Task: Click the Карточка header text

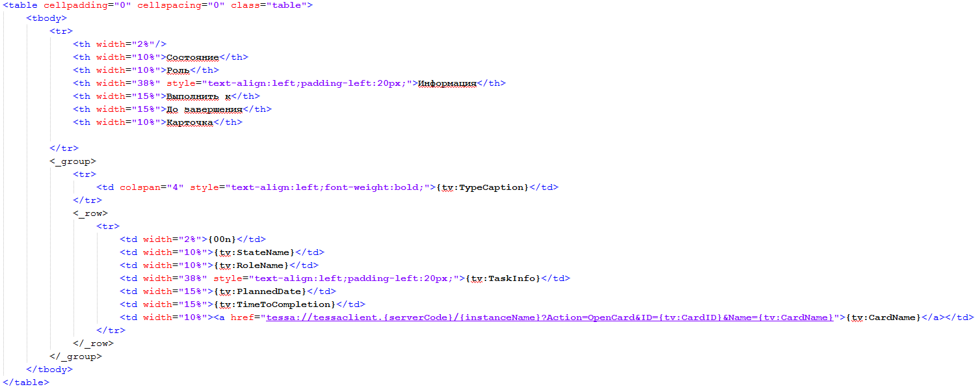Action: [x=190, y=122]
